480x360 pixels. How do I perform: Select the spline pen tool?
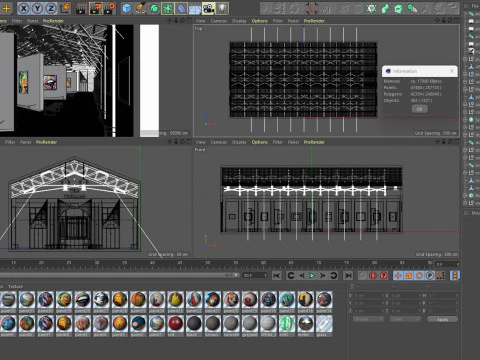coord(140,8)
